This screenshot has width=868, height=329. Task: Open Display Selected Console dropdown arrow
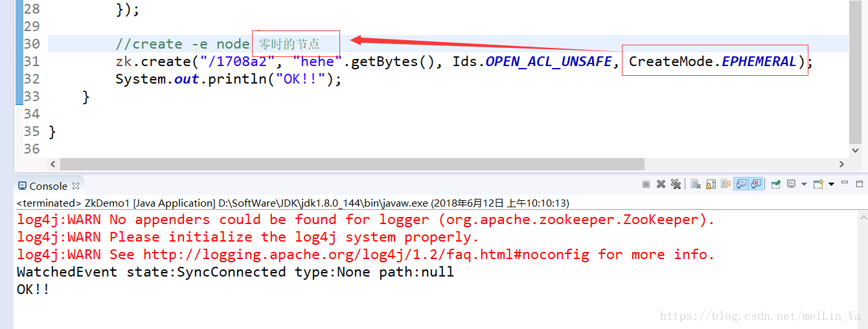804,184
